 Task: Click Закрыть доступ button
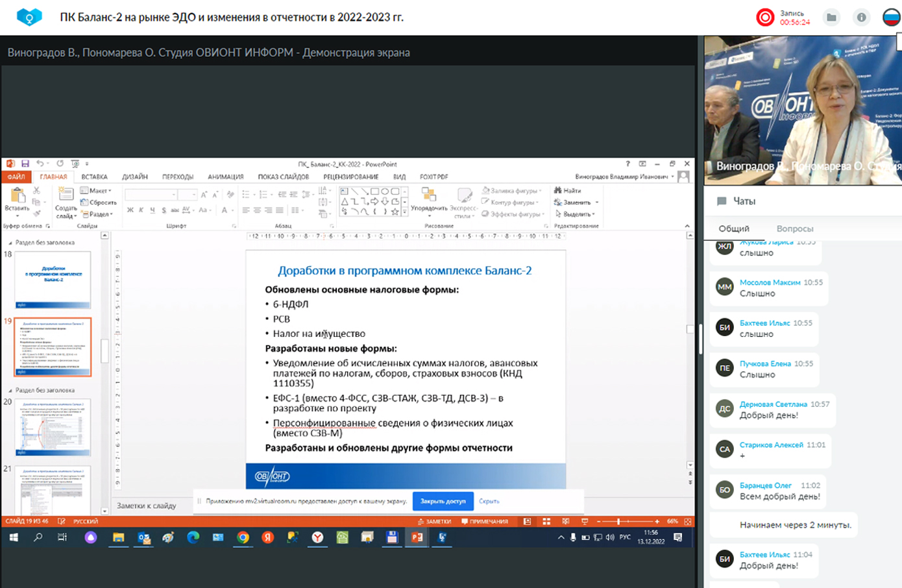443,501
